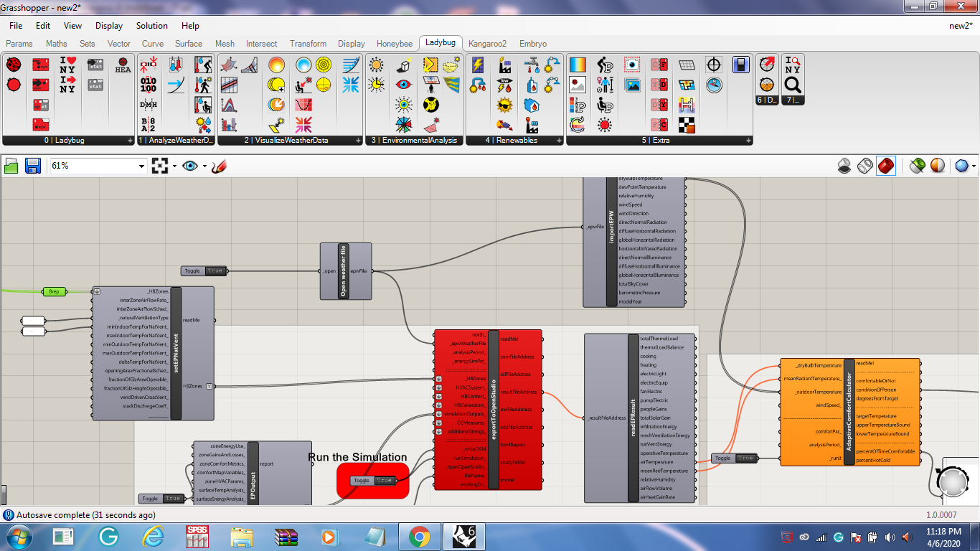This screenshot has height=551, width=980.
Task: Pick the pink multicolor inward-arrows icon
Action: coord(303,124)
